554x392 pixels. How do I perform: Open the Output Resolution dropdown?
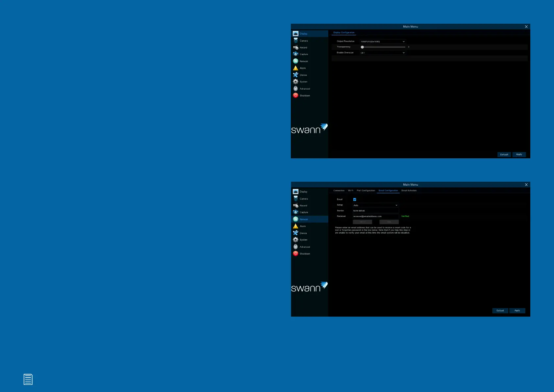383,41
